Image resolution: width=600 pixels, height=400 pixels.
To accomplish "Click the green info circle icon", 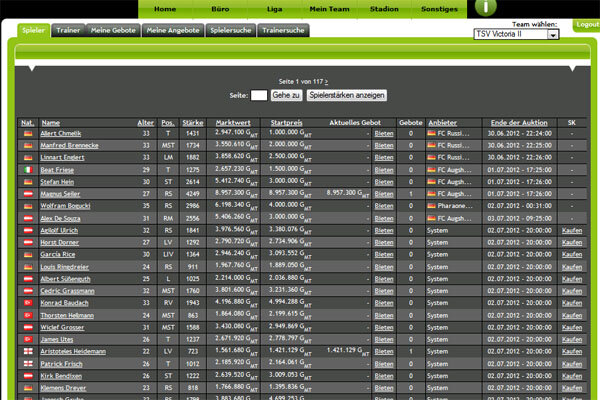I will click(485, 7).
